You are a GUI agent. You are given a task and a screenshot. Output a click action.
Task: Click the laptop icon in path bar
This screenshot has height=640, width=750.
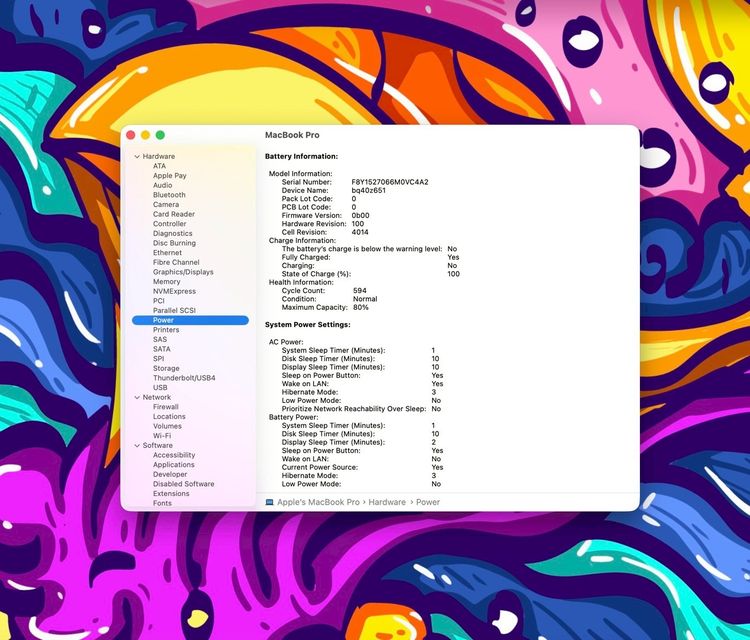269,502
